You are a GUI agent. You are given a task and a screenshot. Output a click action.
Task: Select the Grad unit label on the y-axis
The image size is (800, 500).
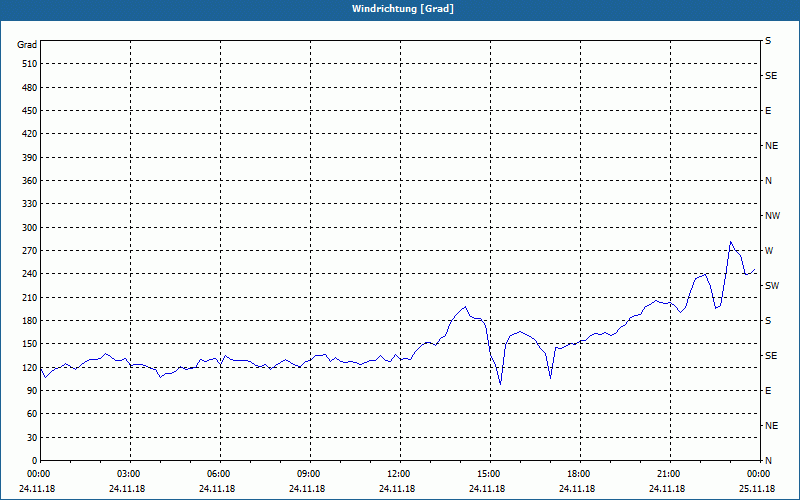pos(27,45)
